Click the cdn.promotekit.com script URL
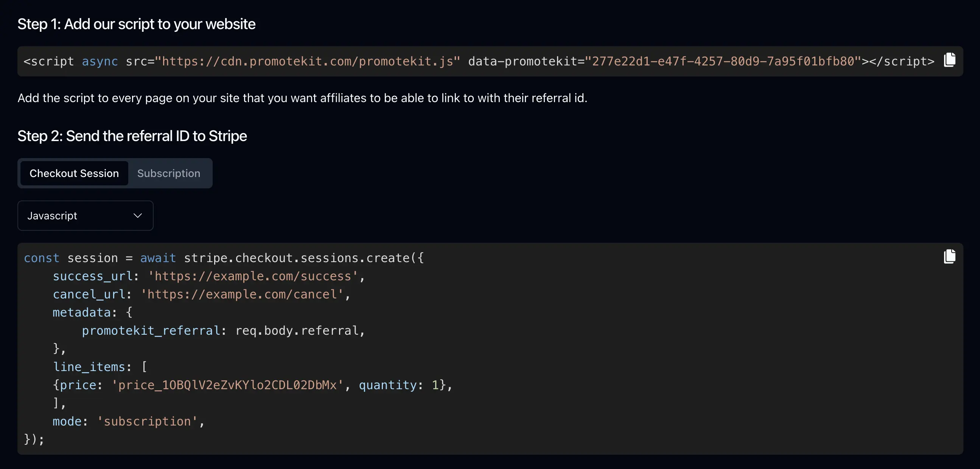The height and width of the screenshot is (469, 980). (x=307, y=61)
